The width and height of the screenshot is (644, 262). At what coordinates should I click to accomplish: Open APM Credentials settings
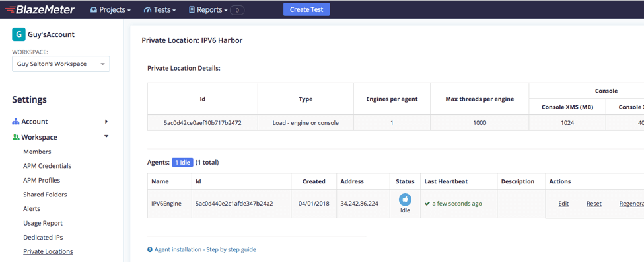(x=48, y=166)
